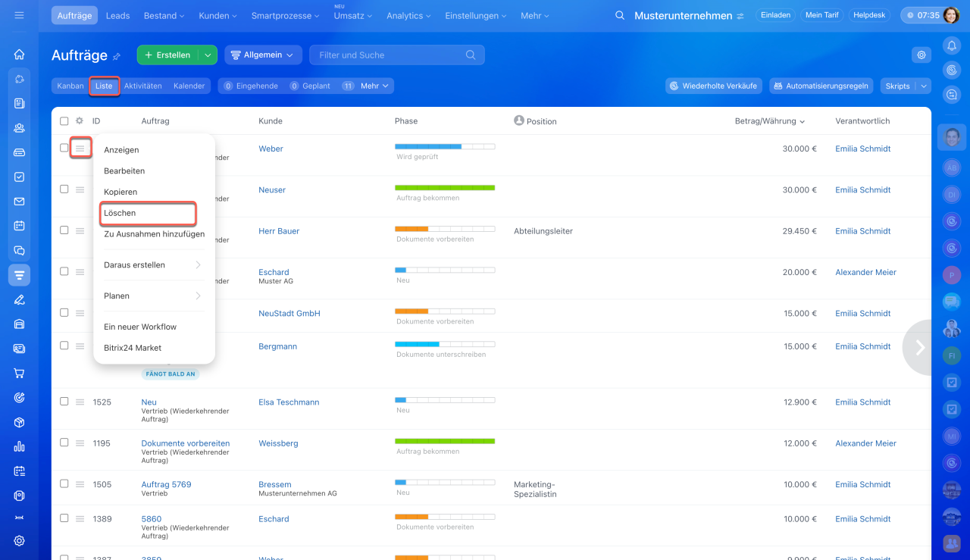Open the shopping cart icon in sidebar

click(x=19, y=373)
